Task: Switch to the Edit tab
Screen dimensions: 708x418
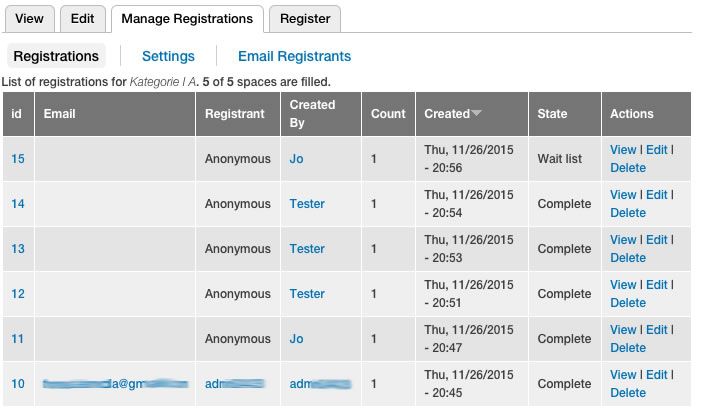Action: 83,19
